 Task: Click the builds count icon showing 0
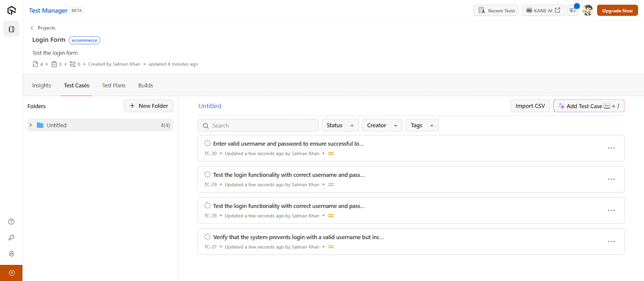coord(72,64)
